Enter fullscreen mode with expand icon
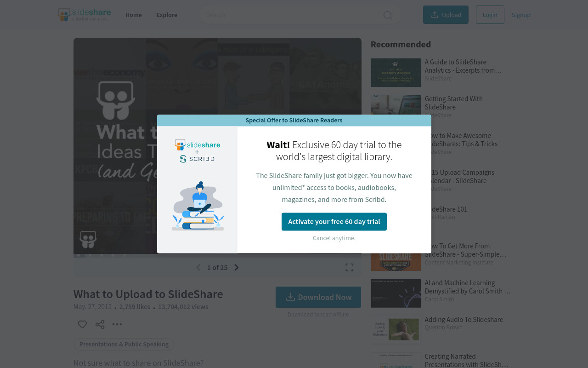Screen dimensions: 588x368 tap(350, 267)
